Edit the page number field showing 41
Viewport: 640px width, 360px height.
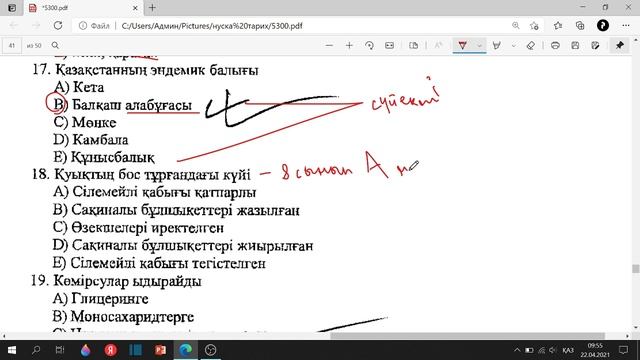12,45
